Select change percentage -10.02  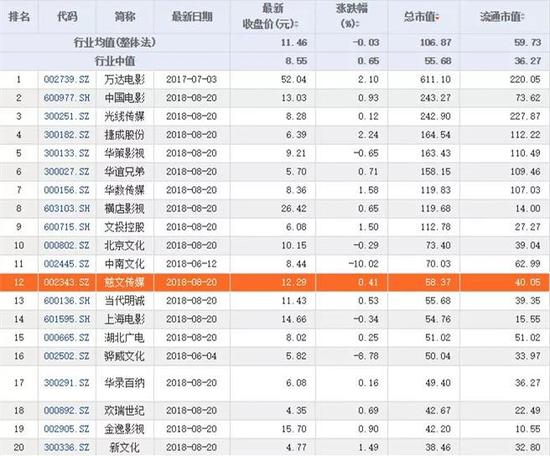364,264
